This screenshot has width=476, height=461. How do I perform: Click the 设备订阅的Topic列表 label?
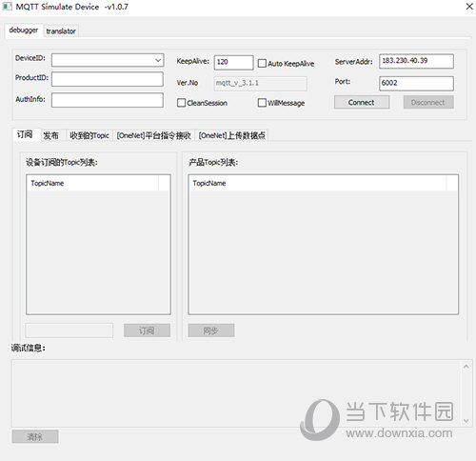(62, 163)
